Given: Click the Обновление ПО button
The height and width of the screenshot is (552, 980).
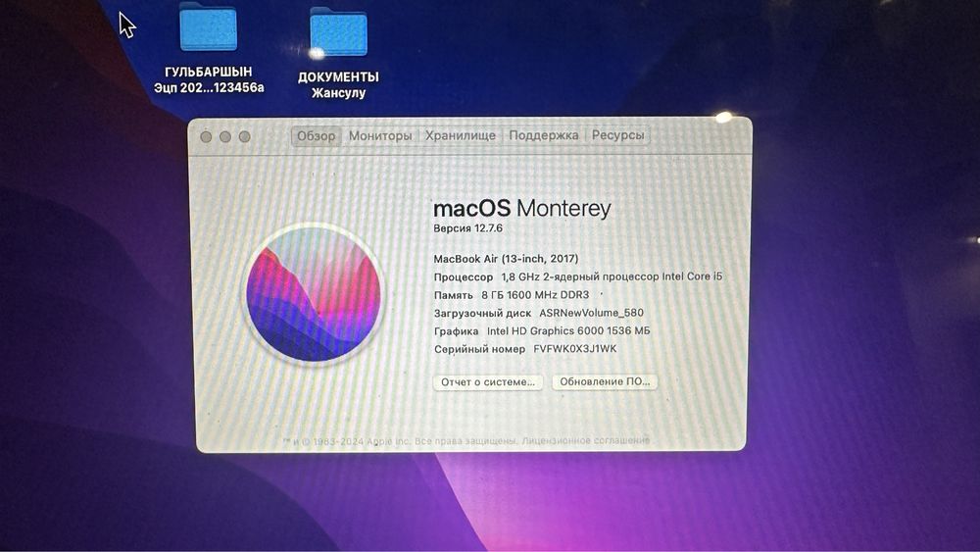Looking at the screenshot, I should 605,381.
